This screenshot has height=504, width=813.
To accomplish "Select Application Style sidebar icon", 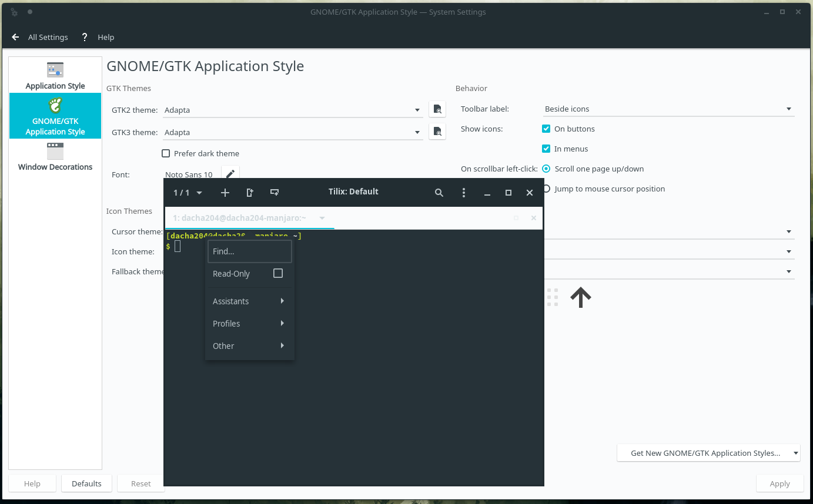I will 55,70.
